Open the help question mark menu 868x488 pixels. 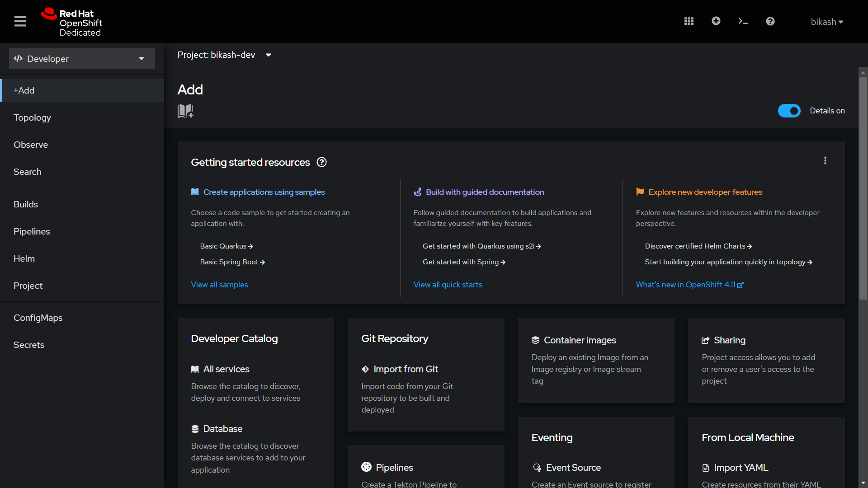pos(770,21)
